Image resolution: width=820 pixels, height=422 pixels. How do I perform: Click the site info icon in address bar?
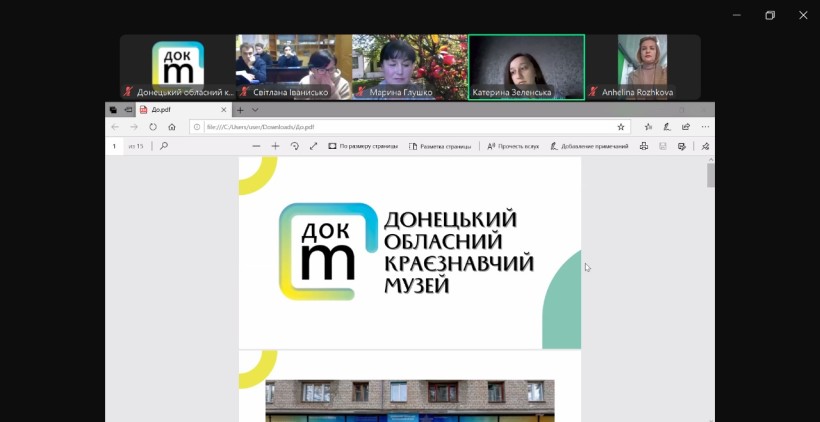click(197, 127)
